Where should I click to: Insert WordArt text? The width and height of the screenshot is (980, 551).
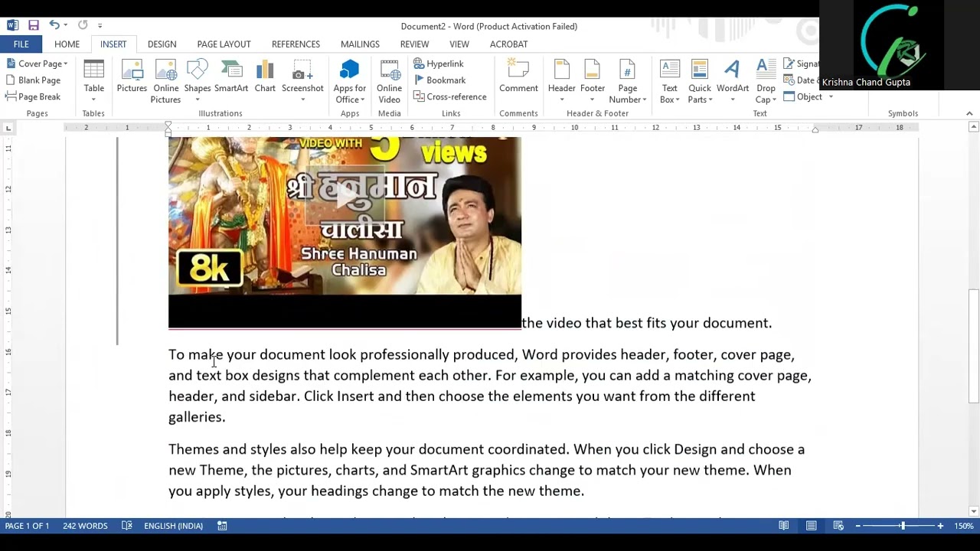pyautogui.click(x=733, y=81)
